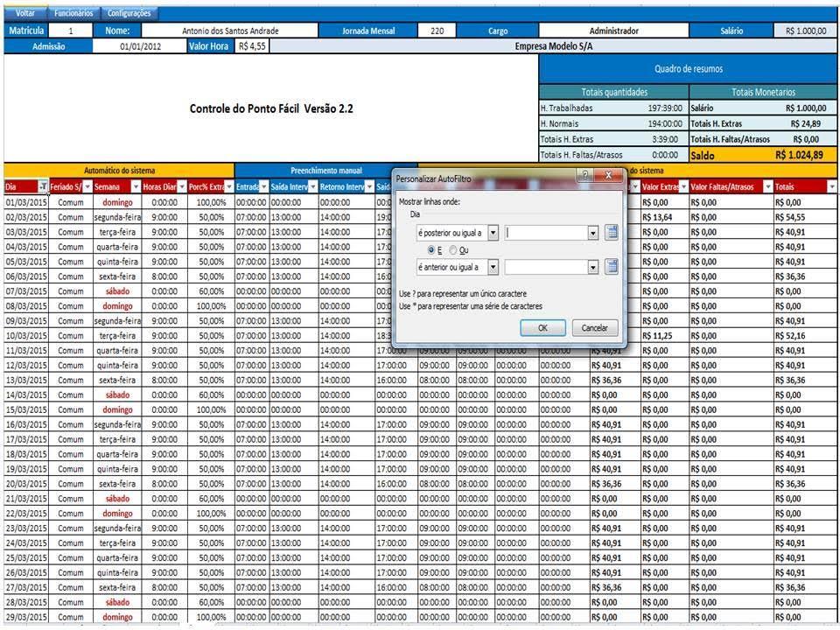Click Totais H. Extras amount R$ 24,89

[x=805, y=123]
